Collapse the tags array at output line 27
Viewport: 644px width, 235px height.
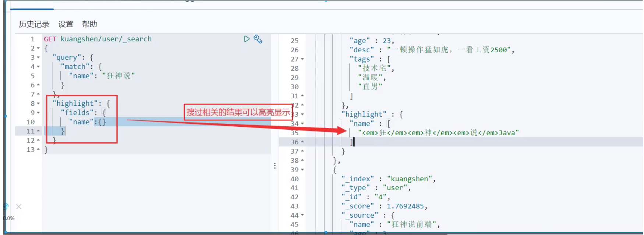(x=302, y=59)
